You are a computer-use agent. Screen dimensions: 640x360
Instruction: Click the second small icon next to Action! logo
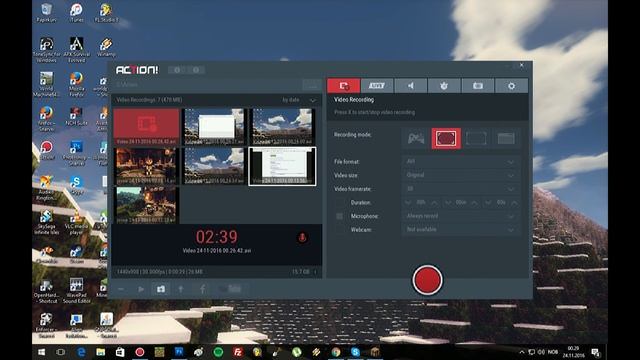tap(196, 70)
